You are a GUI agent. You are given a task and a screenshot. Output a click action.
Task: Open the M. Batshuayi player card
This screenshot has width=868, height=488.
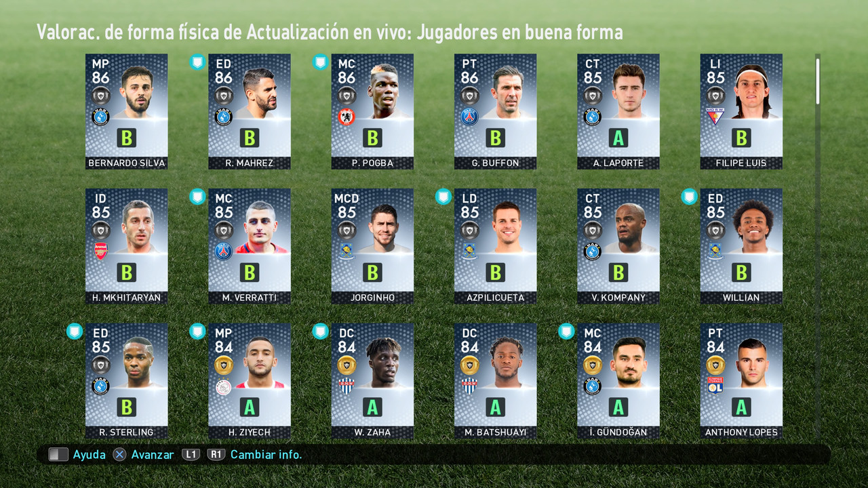point(495,381)
